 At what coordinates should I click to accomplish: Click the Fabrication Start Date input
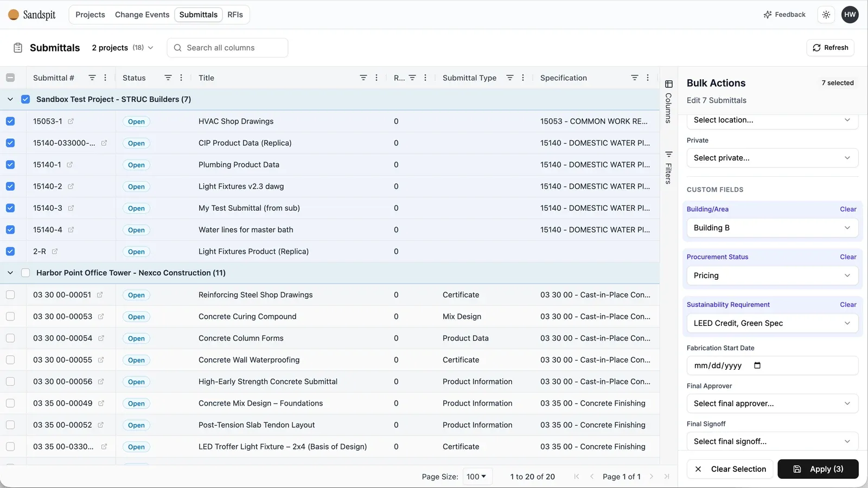[x=773, y=365]
